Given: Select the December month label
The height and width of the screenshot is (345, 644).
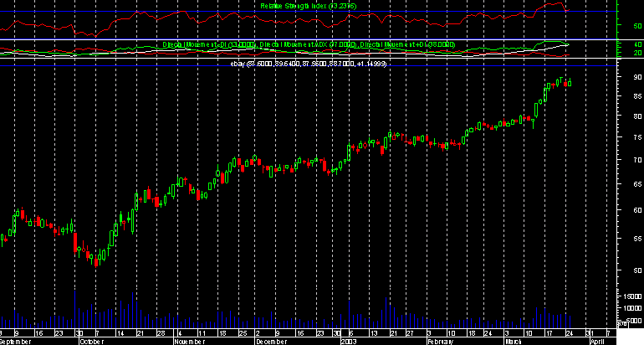Looking at the screenshot, I should tap(271, 342).
